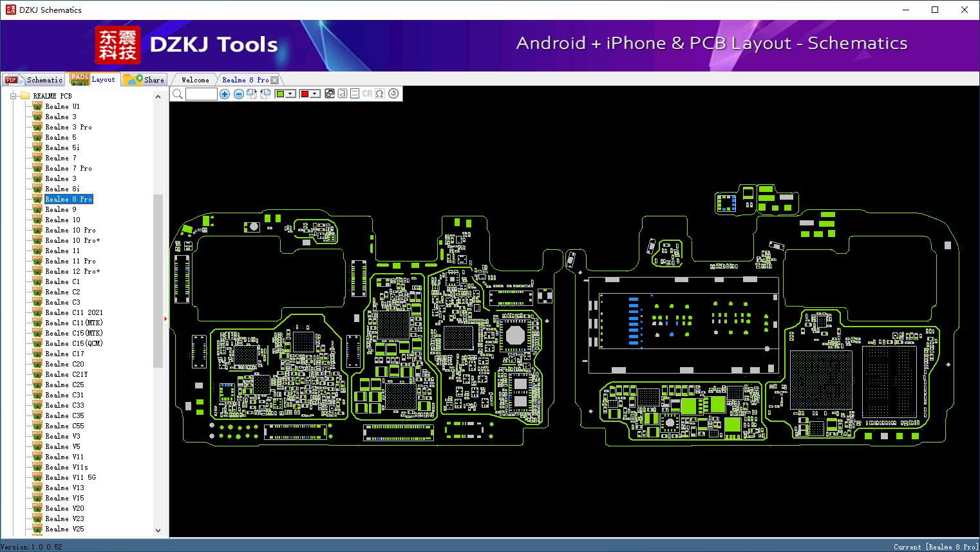Switch to the Layout tab
Viewport: 980px width, 552px height.
(x=93, y=79)
